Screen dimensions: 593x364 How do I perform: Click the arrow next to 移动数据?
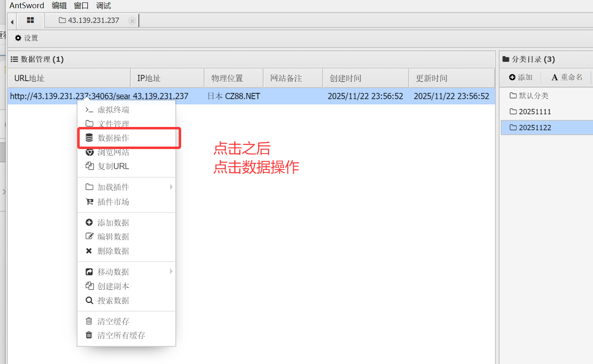[171, 271]
